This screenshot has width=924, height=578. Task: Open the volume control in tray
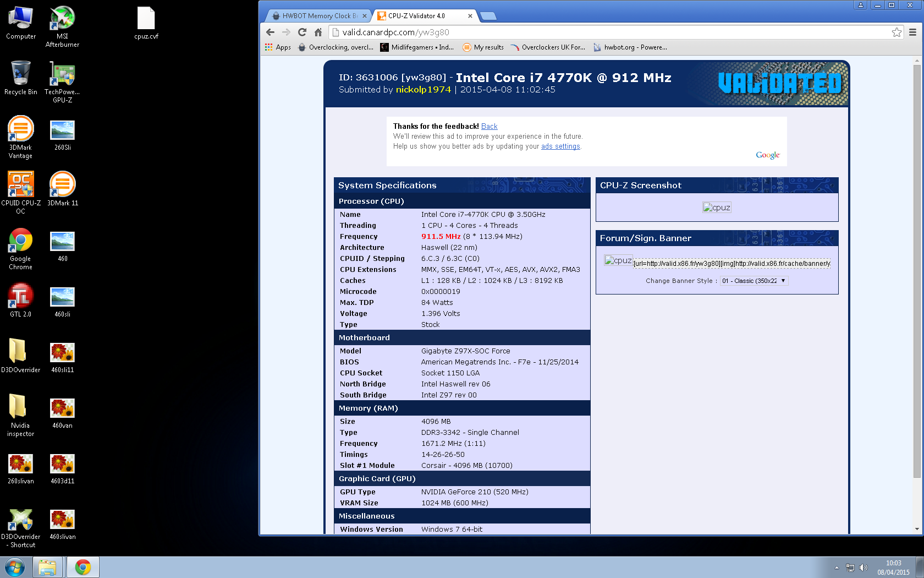(x=864, y=568)
